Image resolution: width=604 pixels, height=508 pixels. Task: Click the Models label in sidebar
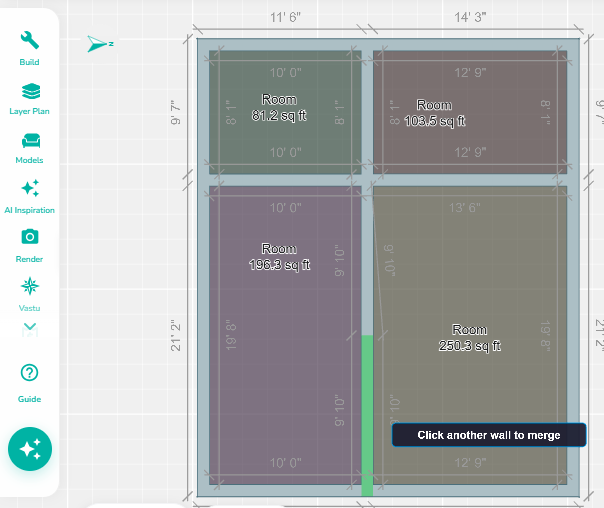click(x=29, y=160)
